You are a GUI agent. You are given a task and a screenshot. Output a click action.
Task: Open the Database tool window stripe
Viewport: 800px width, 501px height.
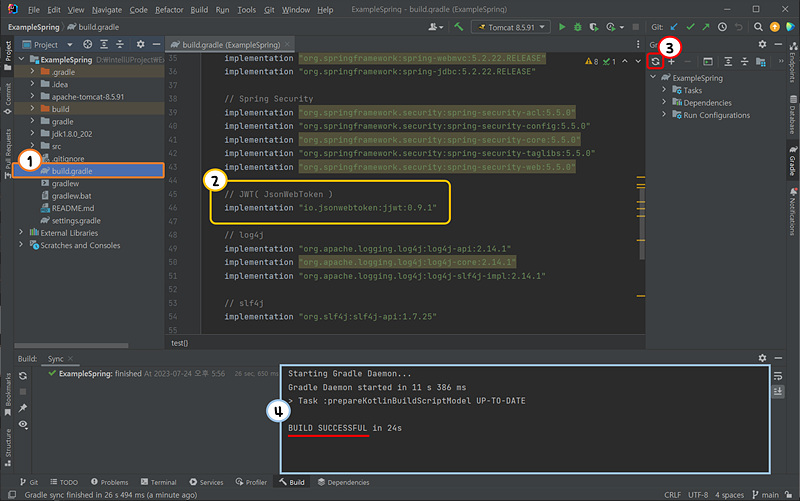point(793,115)
